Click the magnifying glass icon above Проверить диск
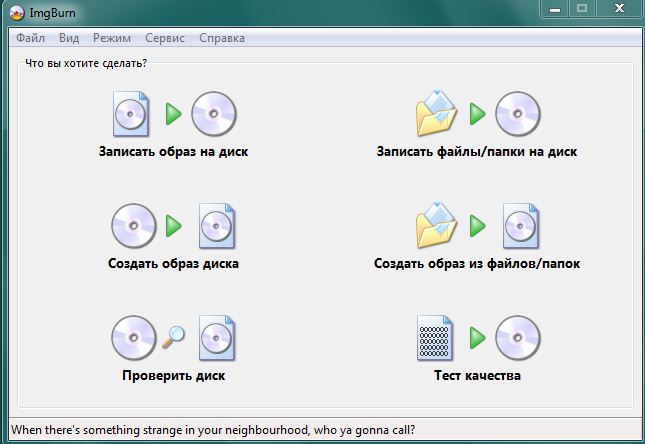The image size is (645, 444). pyautogui.click(x=173, y=337)
